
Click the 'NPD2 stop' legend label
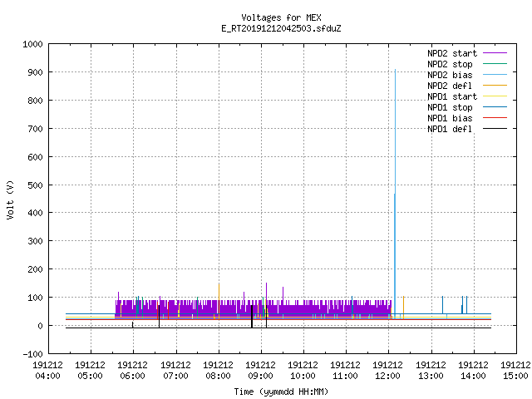[450, 64]
